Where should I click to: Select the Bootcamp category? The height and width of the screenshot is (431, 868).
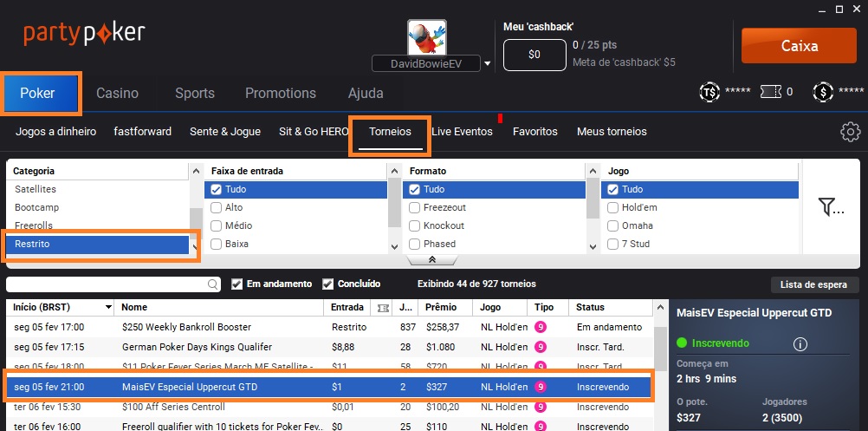click(x=97, y=208)
